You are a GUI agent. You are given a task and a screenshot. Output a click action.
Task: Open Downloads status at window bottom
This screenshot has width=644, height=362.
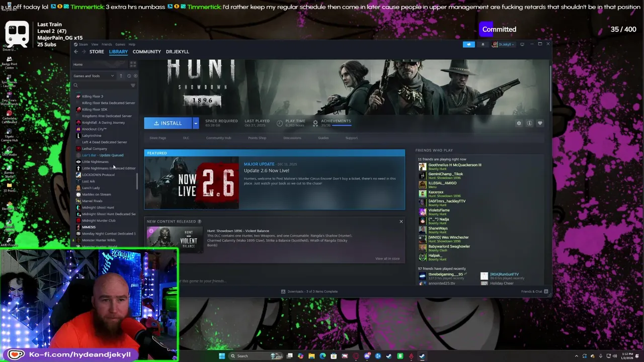tap(309, 292)
